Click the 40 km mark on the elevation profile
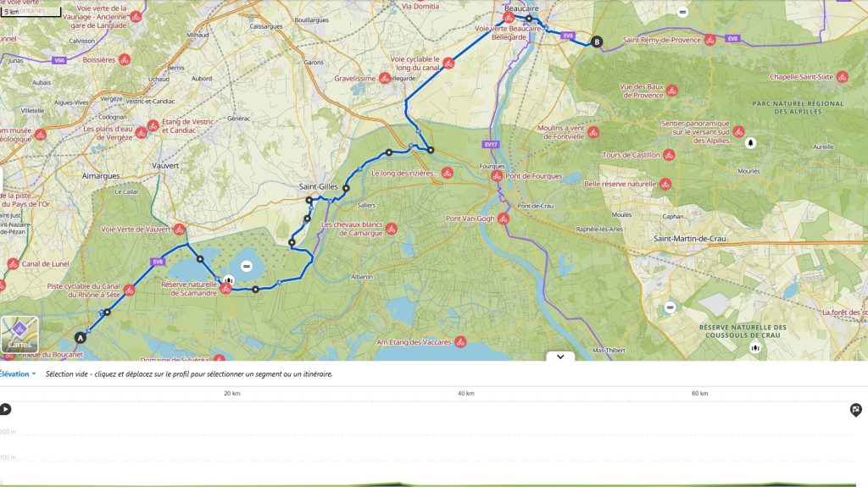The width and height of the screenshot is (868, 492). (466, 394)
